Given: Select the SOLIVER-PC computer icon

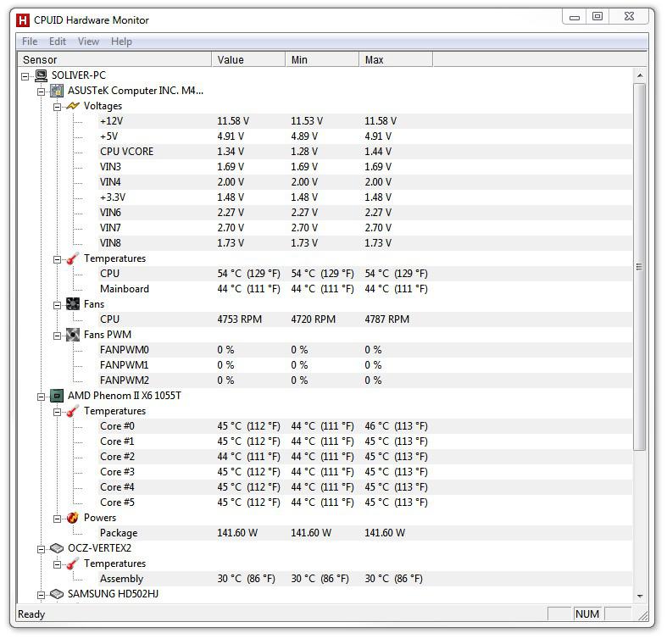Looking at the screenshot, I should point(42,75).
